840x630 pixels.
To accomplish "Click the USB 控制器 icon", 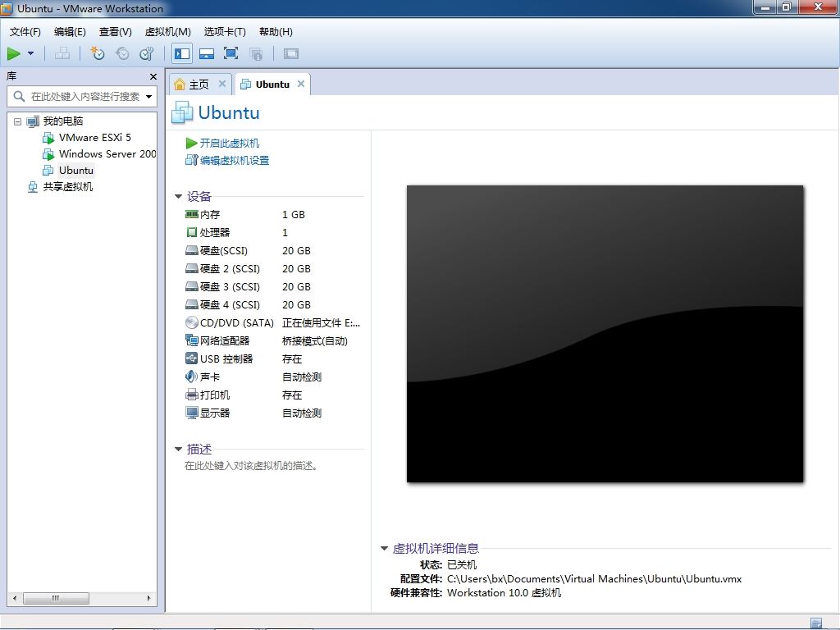I will pos(191,358).
